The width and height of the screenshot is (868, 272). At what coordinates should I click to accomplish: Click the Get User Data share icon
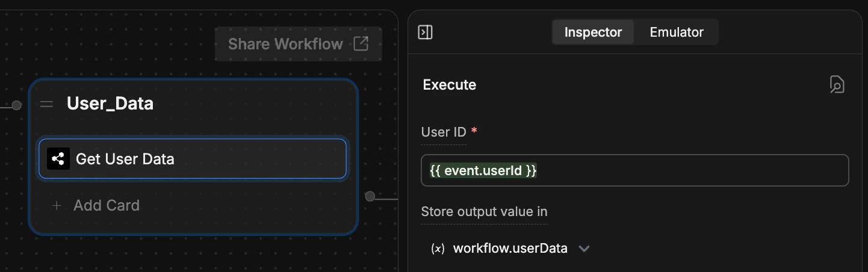pos(58,159)
